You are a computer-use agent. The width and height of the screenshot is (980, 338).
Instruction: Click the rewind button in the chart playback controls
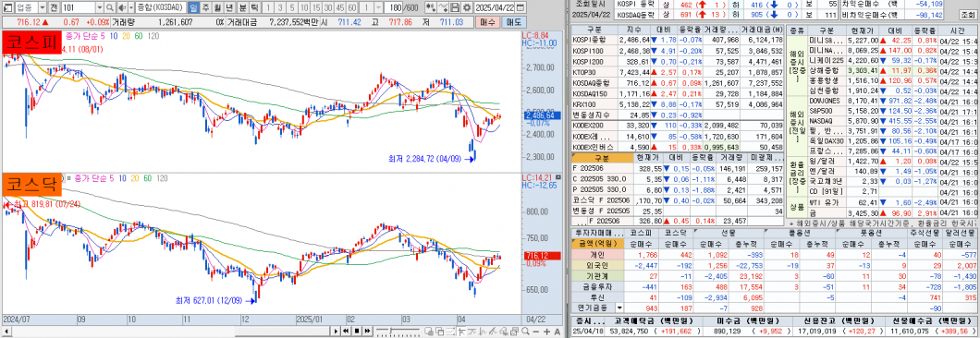pyautogui.click(x=346, y=332)
